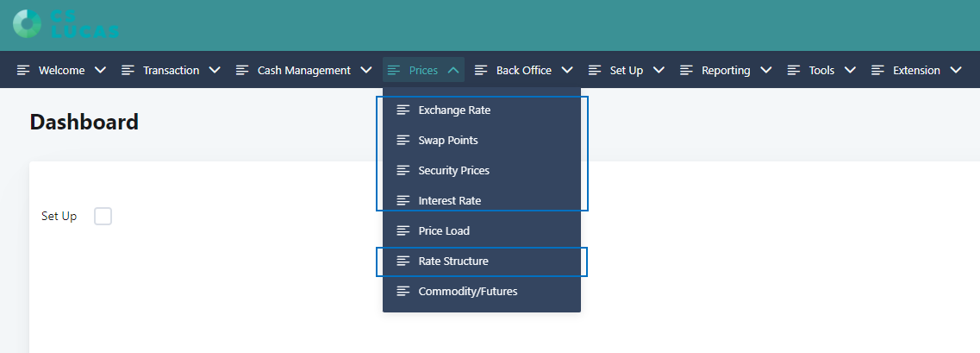
Task: Click the list icon beside Security Prices
Action: (x=403, y=171)
